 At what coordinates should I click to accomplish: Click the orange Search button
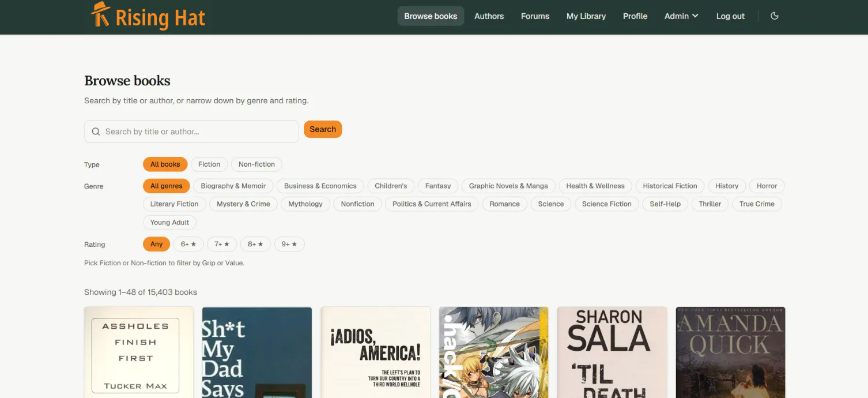(x=323, y=129)
